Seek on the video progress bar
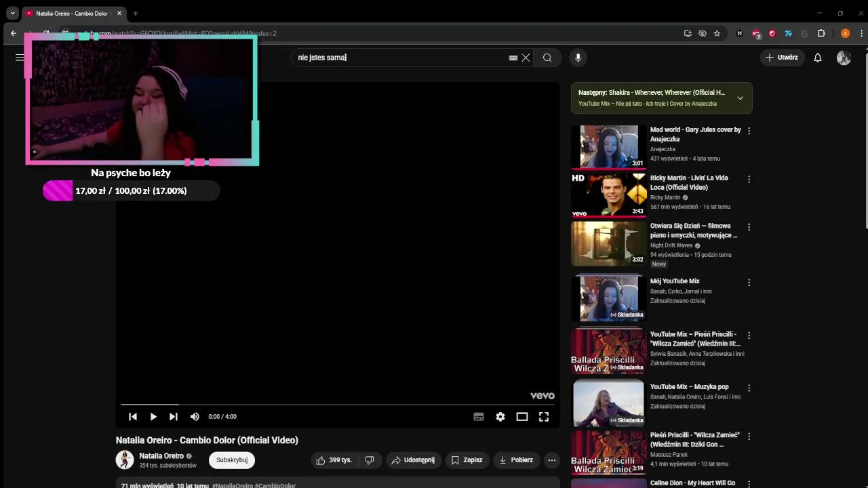 click(x=338, y=405)
